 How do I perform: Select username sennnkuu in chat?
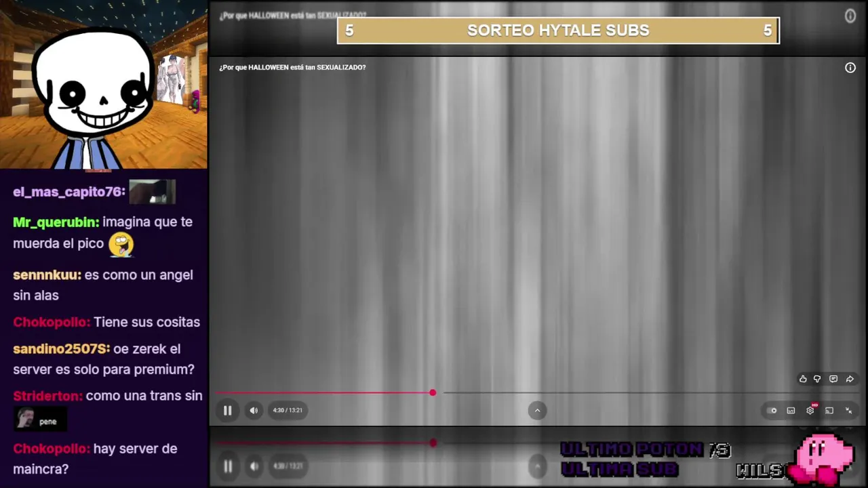pos(47,275)
